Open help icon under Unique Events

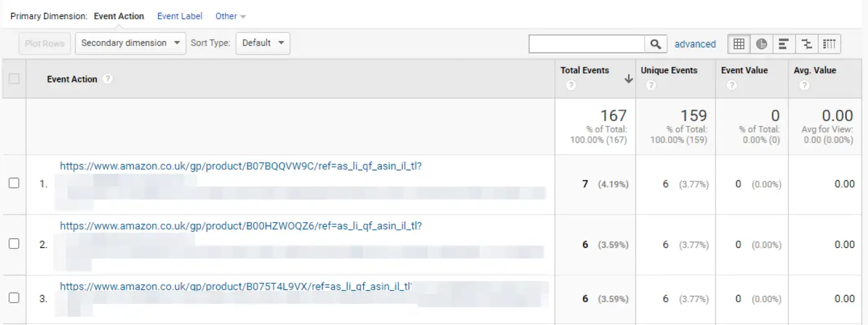coord(651,86)
